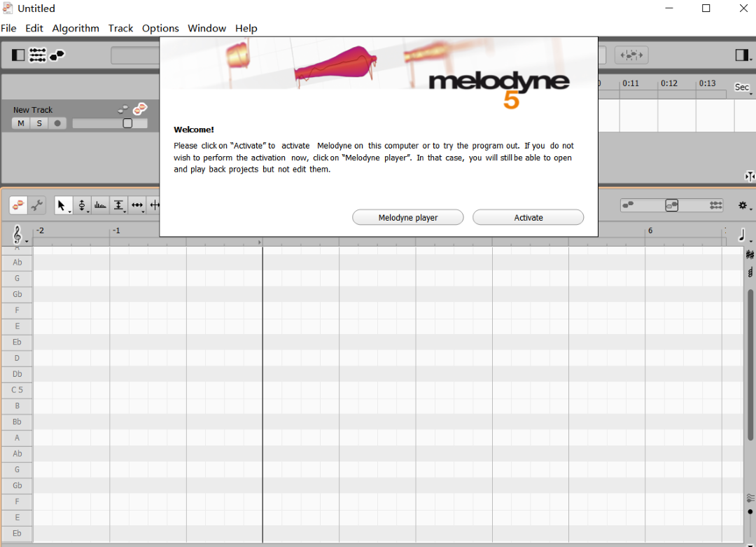Click the C 5 key in pitch ruler
This screenshot has width=756, height=547.
pyautogui.click(x=17, y=389)
